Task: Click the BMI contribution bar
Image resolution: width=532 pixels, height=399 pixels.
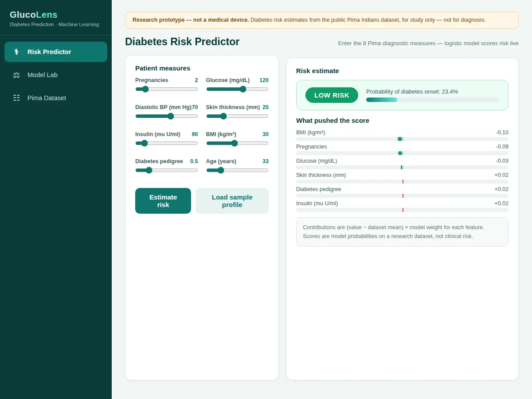Action: tap(402, 139)
